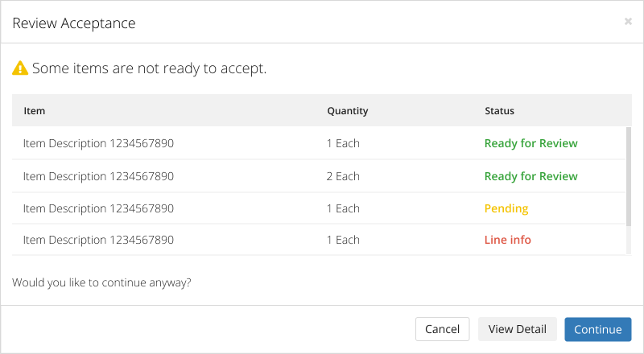Click the red Line info status link
Viewport: 644px width, 354px height.
coord(508,240)
